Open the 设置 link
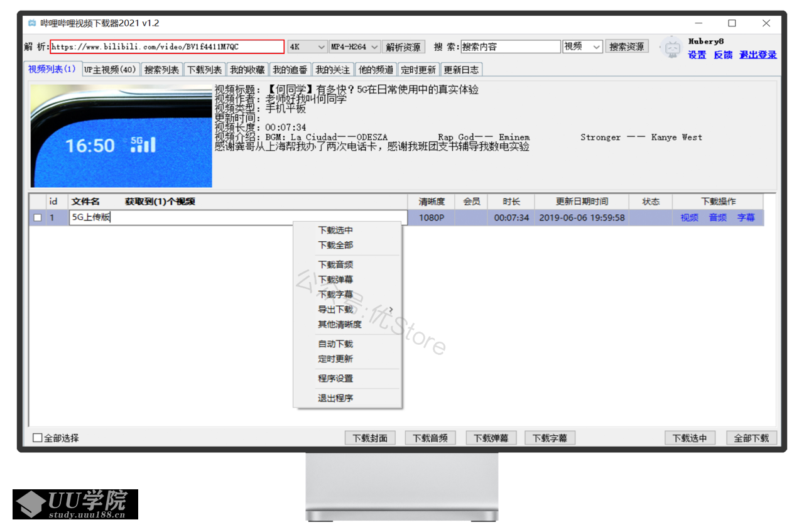Screen dimensions: 804x532 [x=697, y=55]
